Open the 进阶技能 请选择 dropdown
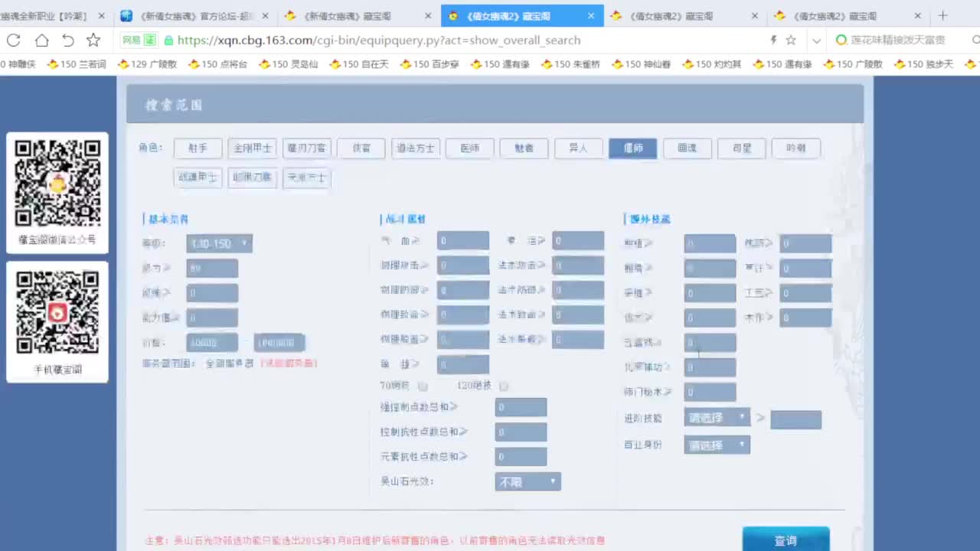The image size is (980, 551). pos(716,418)
